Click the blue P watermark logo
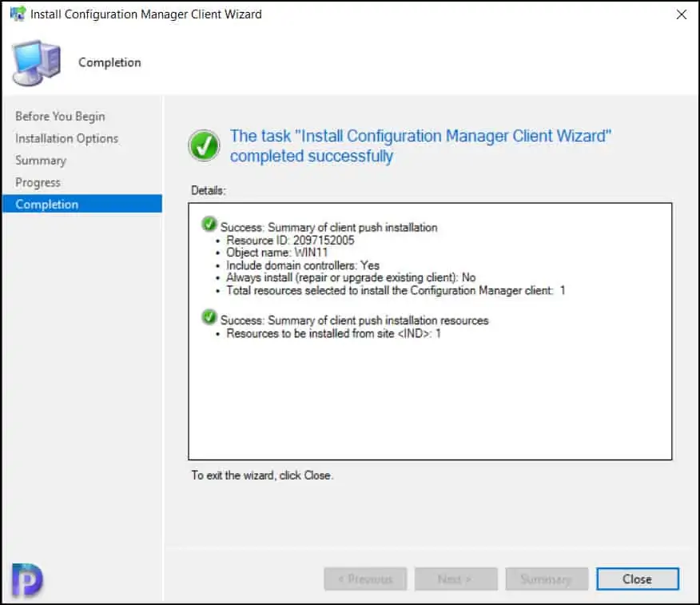Screen dimensions: 700x605 [27, 579]
